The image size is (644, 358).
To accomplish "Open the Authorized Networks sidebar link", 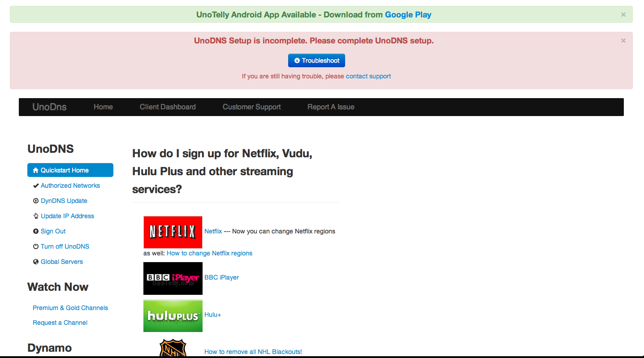I will coord(70,185).
